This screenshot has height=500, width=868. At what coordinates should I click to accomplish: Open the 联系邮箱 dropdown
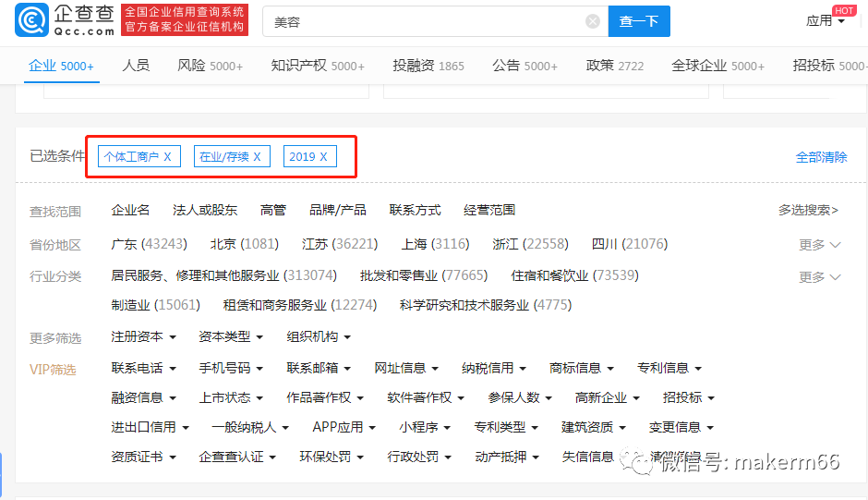coord(319,368)
